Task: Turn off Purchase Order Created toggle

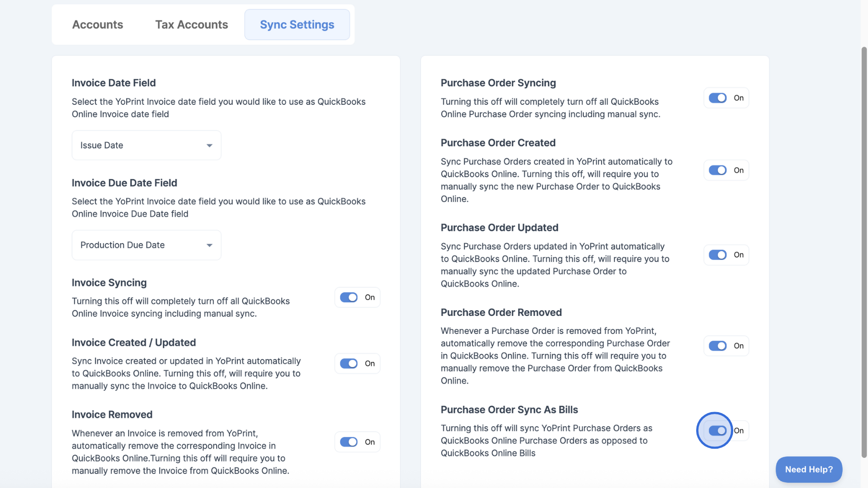Action: coord(717,170)
